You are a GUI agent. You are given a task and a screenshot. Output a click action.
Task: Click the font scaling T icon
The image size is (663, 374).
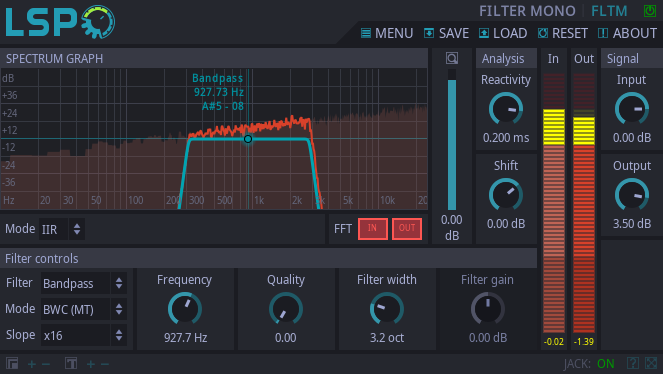71,363
